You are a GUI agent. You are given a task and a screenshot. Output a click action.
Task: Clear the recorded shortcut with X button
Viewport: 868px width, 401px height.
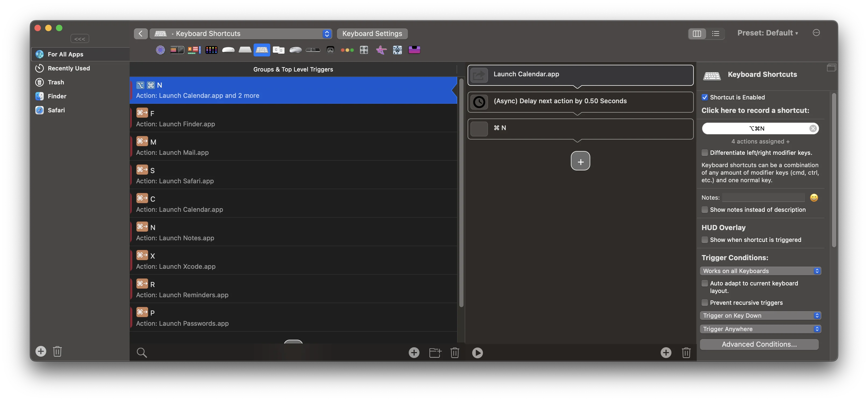pos(813,128)
